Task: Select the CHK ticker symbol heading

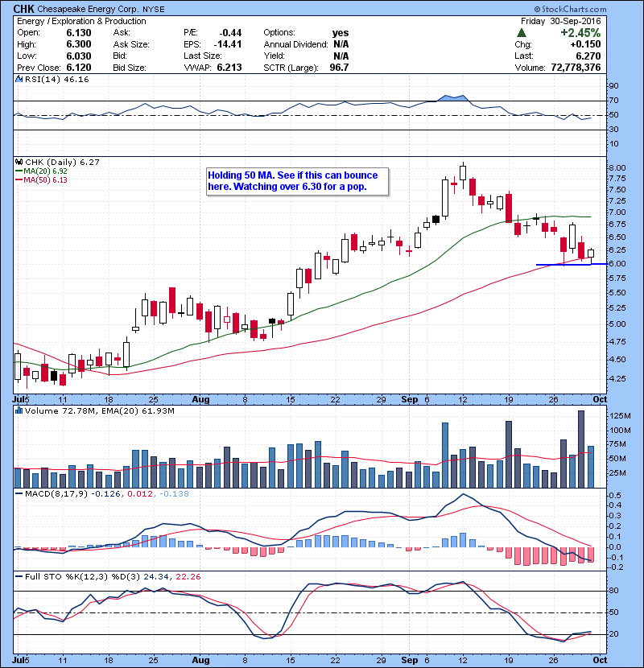Action: coord(22,8)
